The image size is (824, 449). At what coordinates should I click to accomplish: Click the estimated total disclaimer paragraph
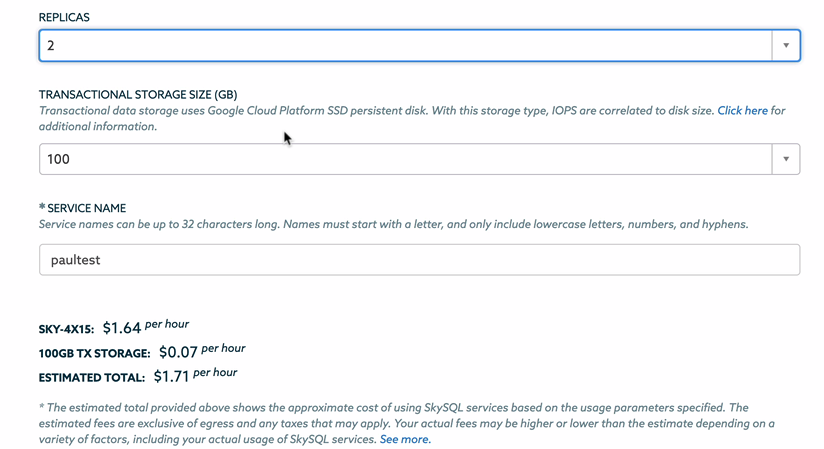tap(400, 423)
